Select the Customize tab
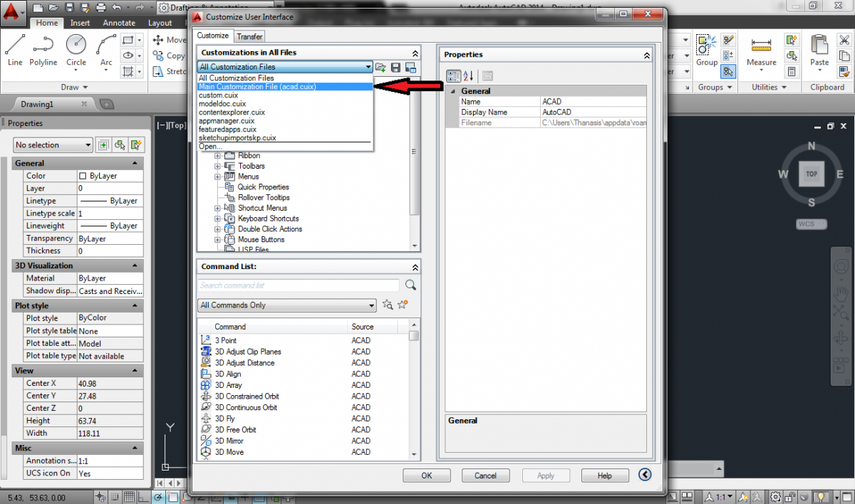855x504 pixels. click(x=213, y=36)
